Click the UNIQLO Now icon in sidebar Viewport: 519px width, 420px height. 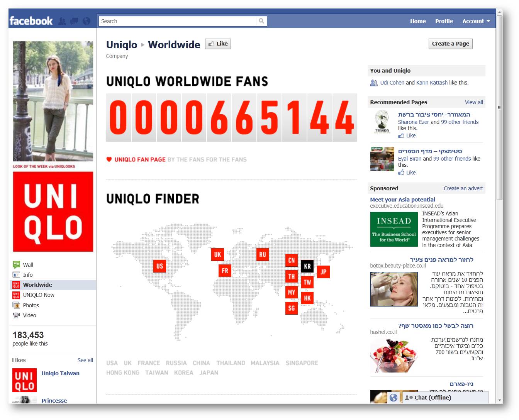(16, 295)
